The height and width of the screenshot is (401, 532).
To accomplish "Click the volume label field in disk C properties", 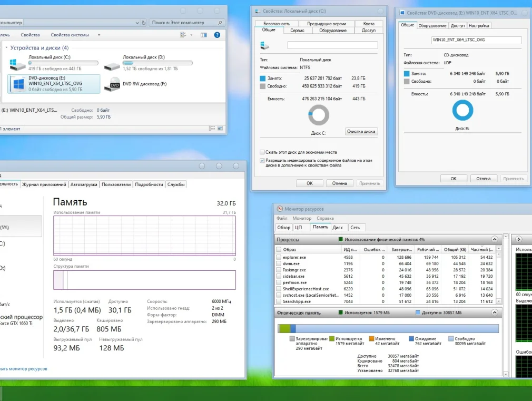I will (332, 45).
